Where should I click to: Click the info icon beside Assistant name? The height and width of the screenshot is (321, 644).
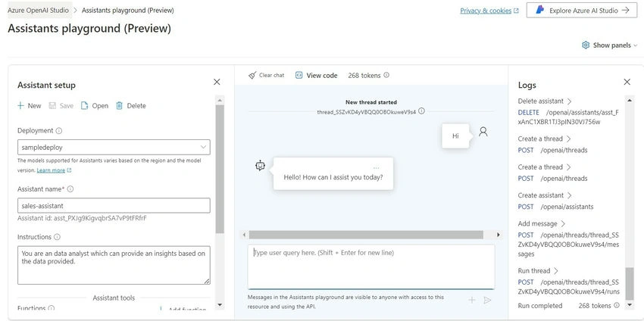pos(70,189)
